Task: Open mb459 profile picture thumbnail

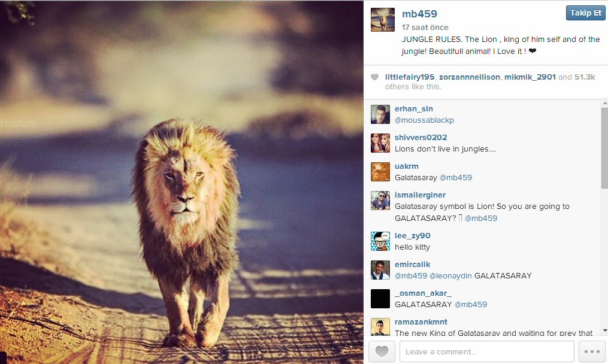Action: point(383,20)
